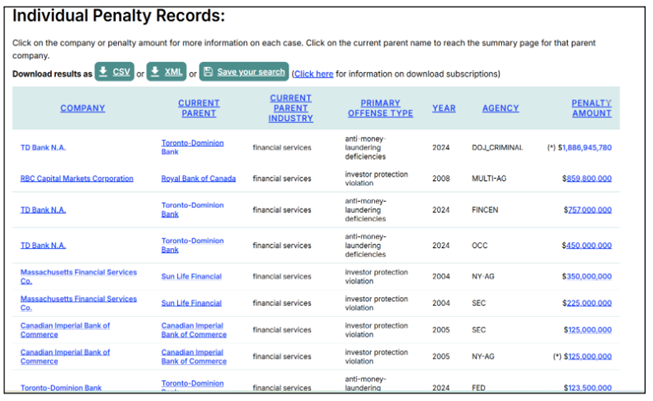Open the $225,000,000 penalty amount
This screenshot has width=653, height=401.
[x=587, y=303]
